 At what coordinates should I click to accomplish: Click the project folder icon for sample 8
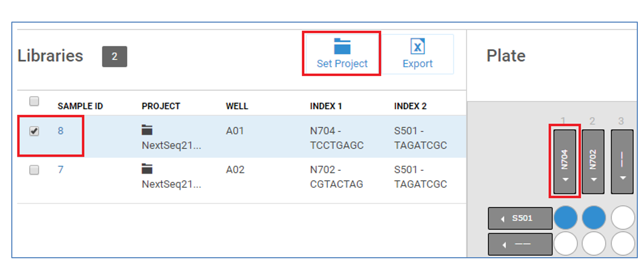click(147, 130)
